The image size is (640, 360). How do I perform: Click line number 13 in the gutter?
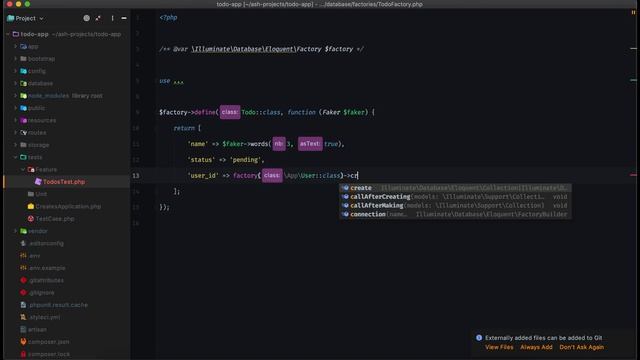tap(136, 176)
